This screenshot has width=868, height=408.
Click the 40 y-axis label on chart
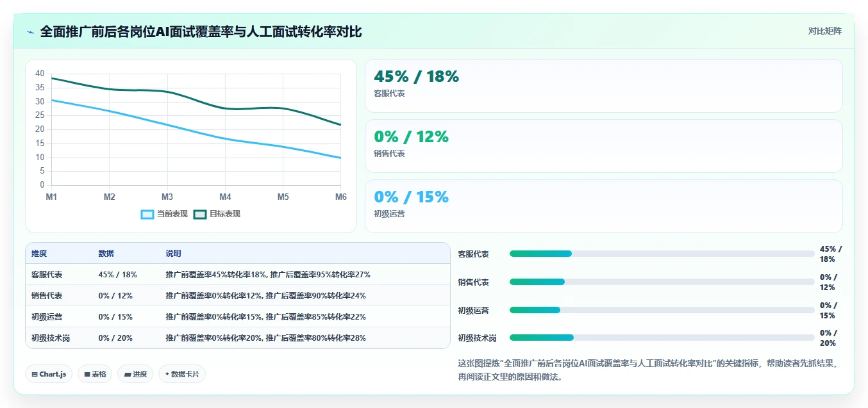40,74
